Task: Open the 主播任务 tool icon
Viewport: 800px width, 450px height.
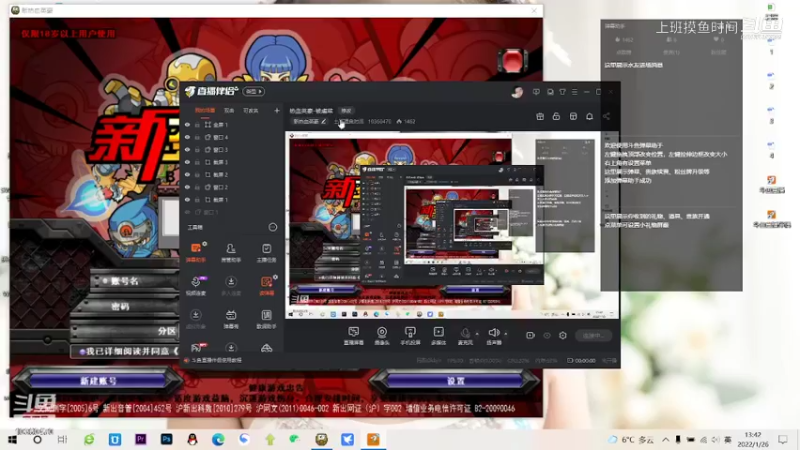Action: [266, 252]
